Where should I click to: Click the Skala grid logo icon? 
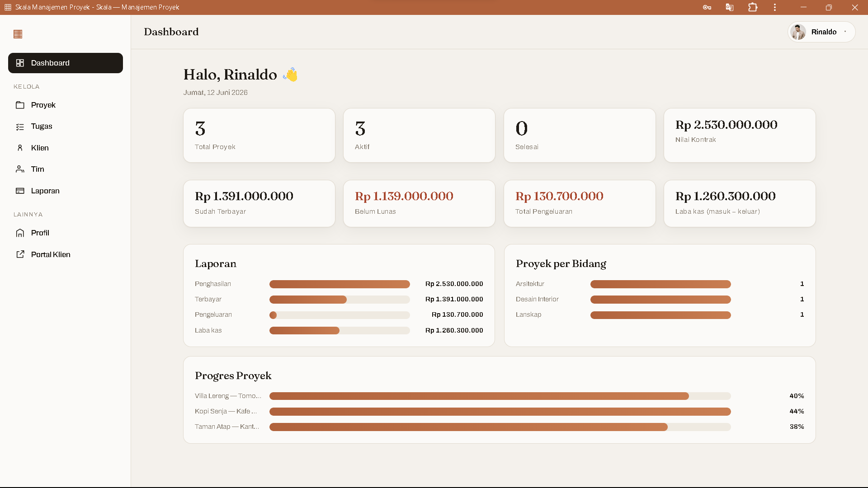(x=18, y=34)
